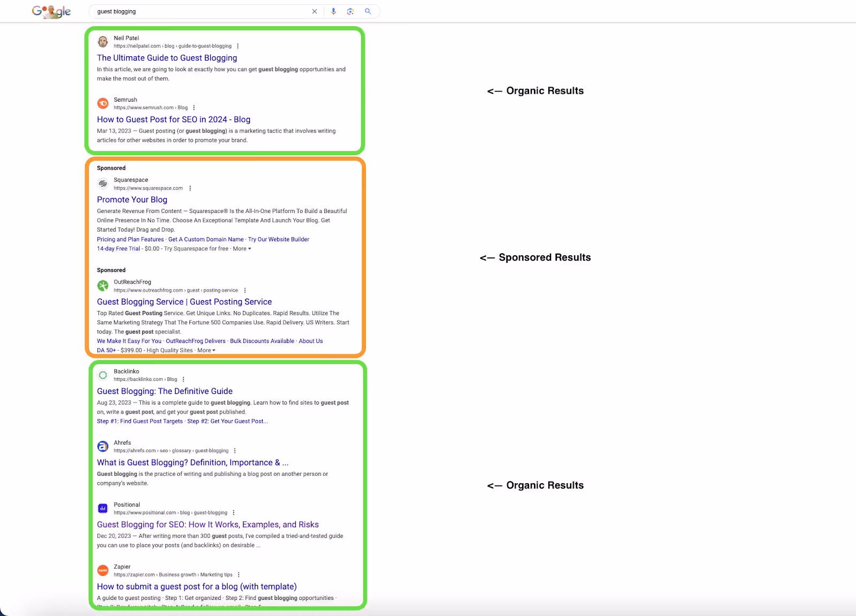
Task: Click the ahrefs.com breadcrumb URL
Action: (x=171, y=451)
